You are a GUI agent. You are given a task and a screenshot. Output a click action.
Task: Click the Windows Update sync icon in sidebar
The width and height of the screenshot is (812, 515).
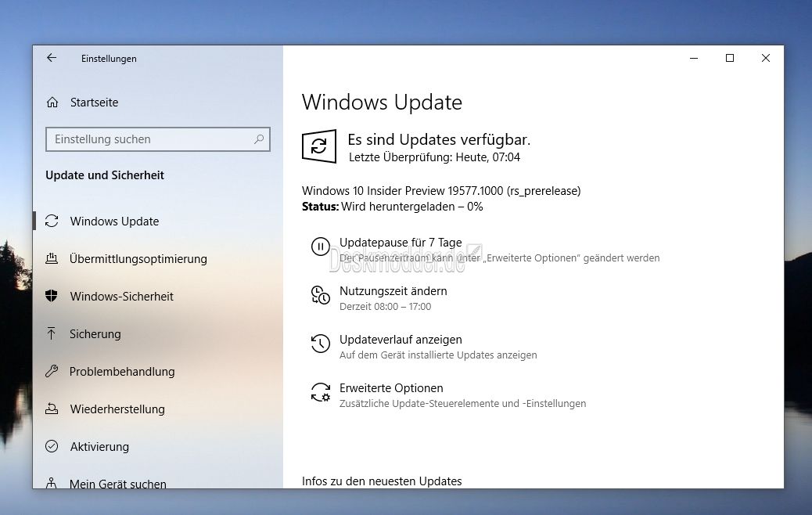52,221
